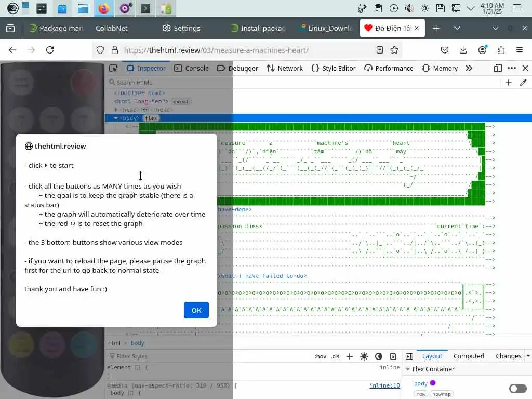
Task: Switch to the Package man browser tab
Action: click(x=56, y=28)
